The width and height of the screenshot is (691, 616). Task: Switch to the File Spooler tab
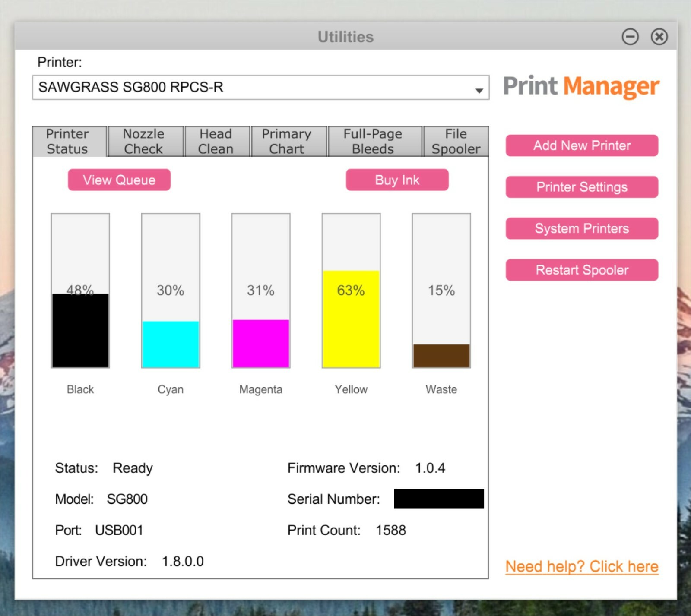click(456, 141)
